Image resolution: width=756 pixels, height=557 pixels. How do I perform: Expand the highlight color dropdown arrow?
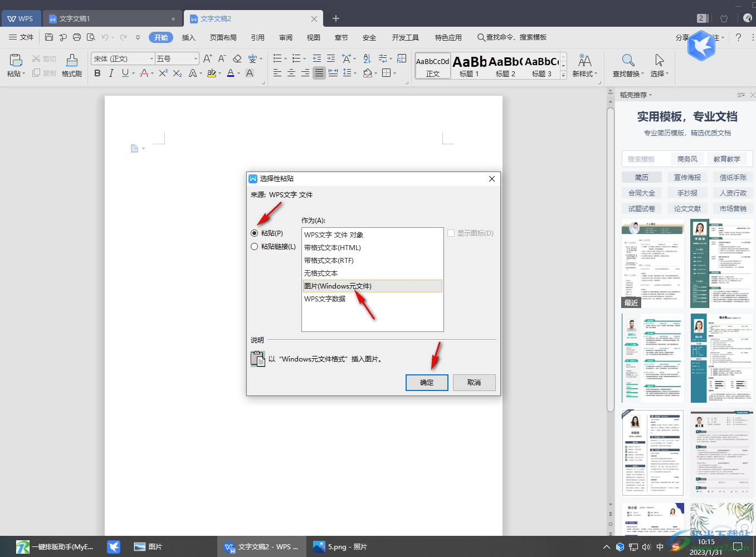[x=220, y=73]
